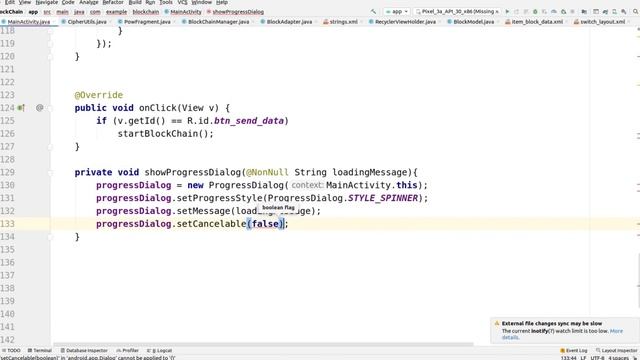Click the blockchain breadcrumb
This screenshot has width=640, height=360.
pyautogui.click(x=146, y=12)
